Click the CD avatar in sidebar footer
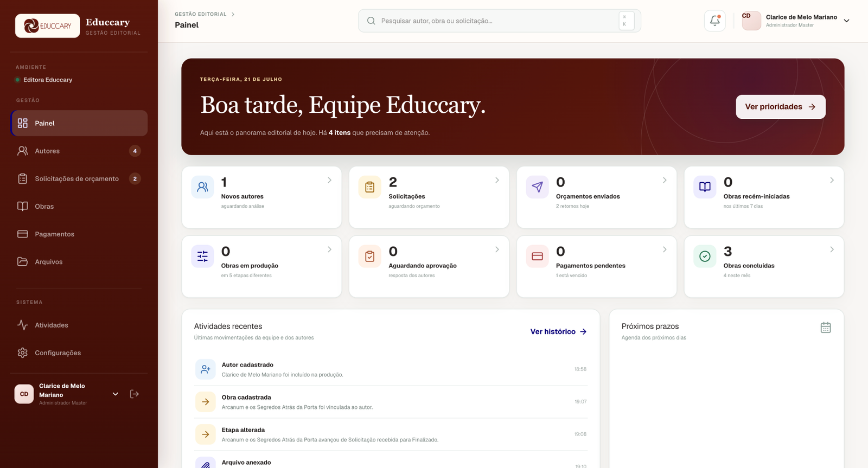This screenshot has width=868, height=468. coord(24,394)
